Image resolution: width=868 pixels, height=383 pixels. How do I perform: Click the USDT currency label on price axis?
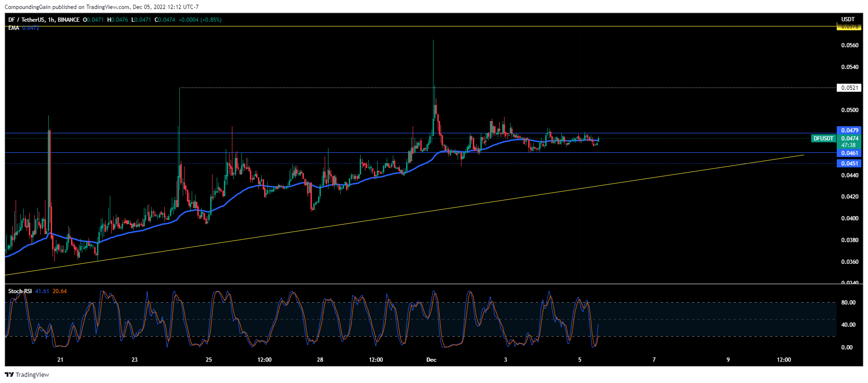pos(848,19)
